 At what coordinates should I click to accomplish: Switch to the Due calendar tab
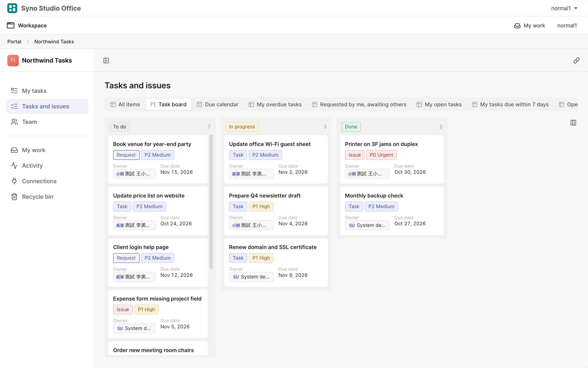[x=218, y=104]
